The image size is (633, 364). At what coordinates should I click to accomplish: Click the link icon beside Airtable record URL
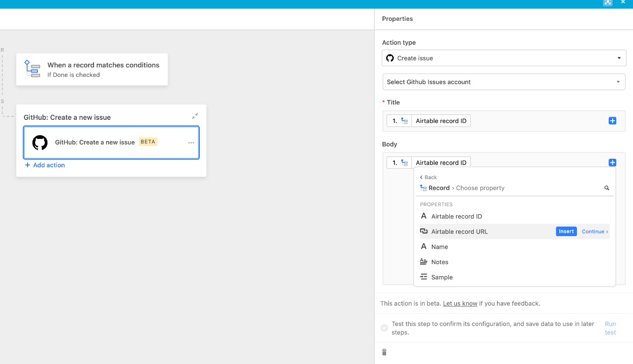tap(424, 231)
